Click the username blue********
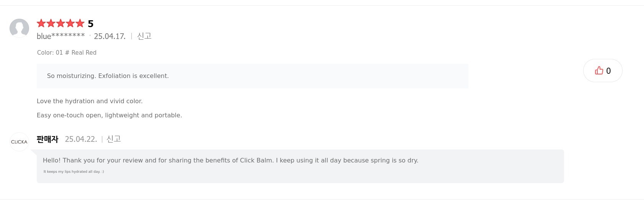644x203 pixels. click(x=61, y=36)
